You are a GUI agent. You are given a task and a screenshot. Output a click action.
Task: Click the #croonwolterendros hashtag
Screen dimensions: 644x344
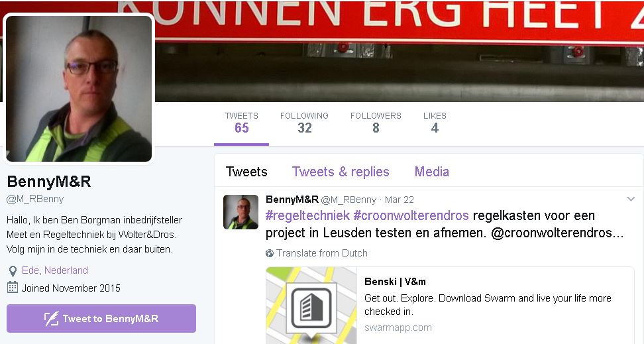pos(411,216)
